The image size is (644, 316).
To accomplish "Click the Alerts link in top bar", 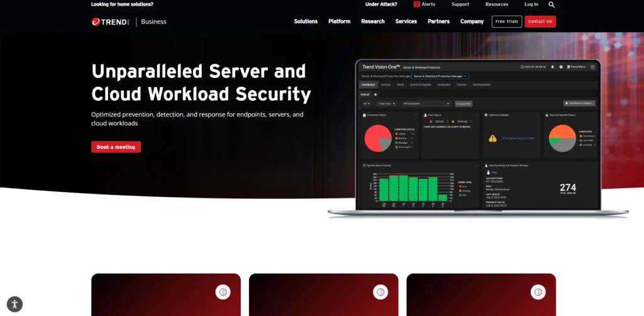I will [x=428, y=4].
